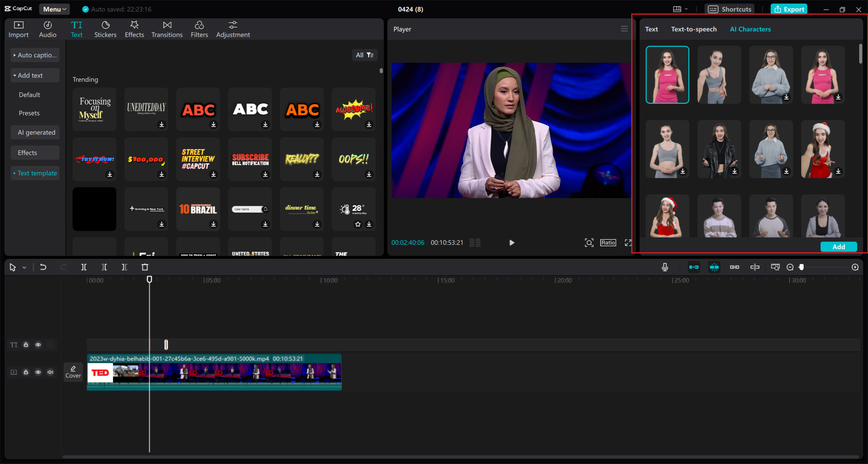This screenshot has width=868, height=464.
Task: Hide the video track
Action: (x=38, y=372)
